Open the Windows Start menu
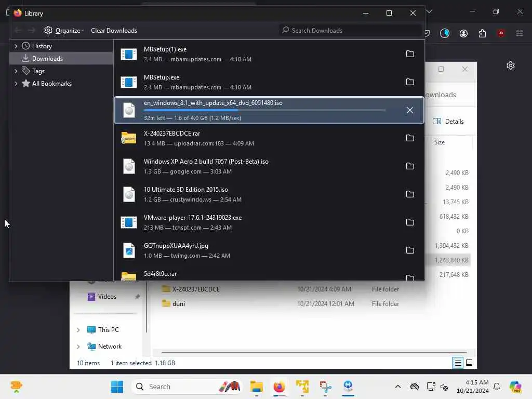The height and width of the screenshot is (399, 532). coord(117,387)
